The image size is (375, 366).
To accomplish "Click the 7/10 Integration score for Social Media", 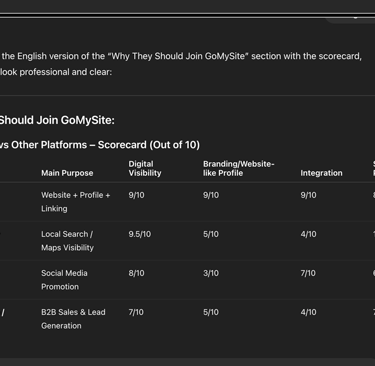I will click(308, 273).
